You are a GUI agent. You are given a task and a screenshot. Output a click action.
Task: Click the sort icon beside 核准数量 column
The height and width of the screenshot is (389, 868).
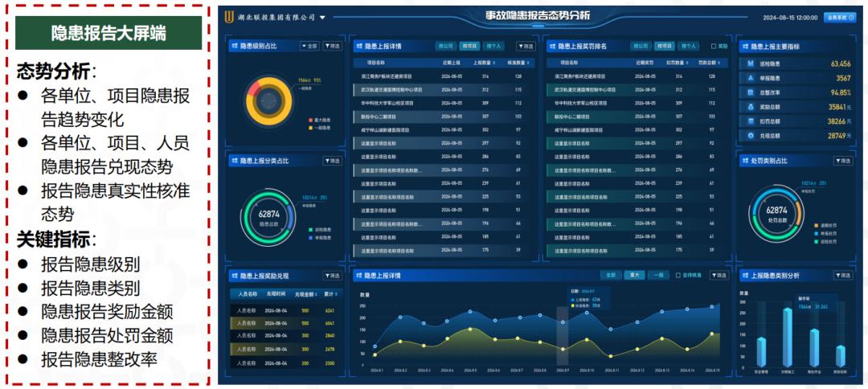point(529,61)
